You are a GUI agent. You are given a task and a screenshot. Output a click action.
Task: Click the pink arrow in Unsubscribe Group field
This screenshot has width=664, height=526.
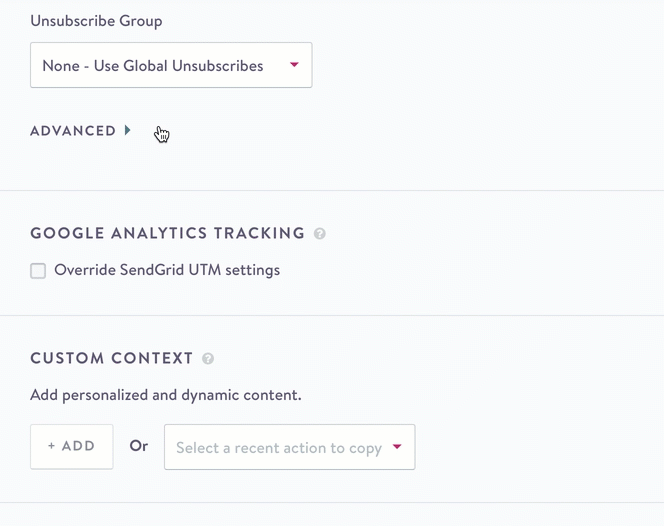pos(294,65)
